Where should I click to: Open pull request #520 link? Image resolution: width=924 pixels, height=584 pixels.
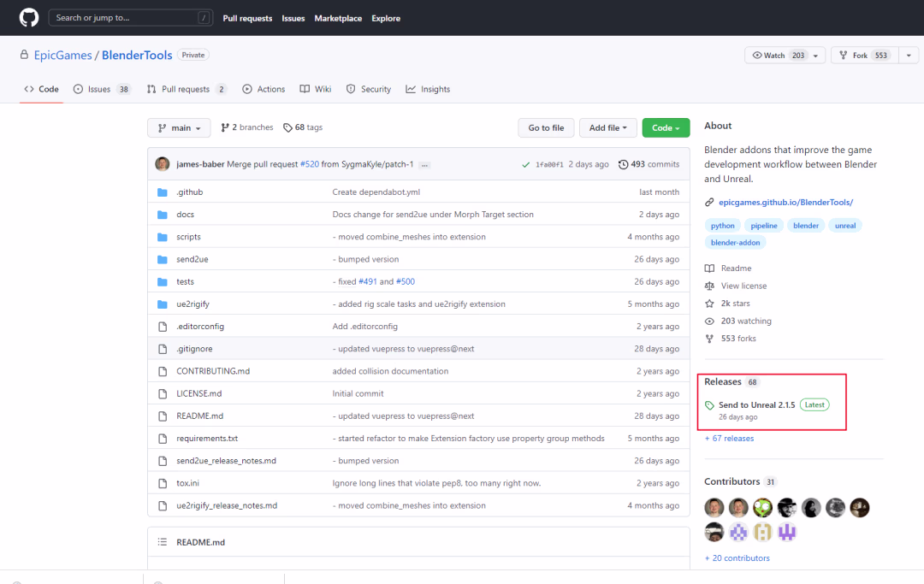coord(310,165)
